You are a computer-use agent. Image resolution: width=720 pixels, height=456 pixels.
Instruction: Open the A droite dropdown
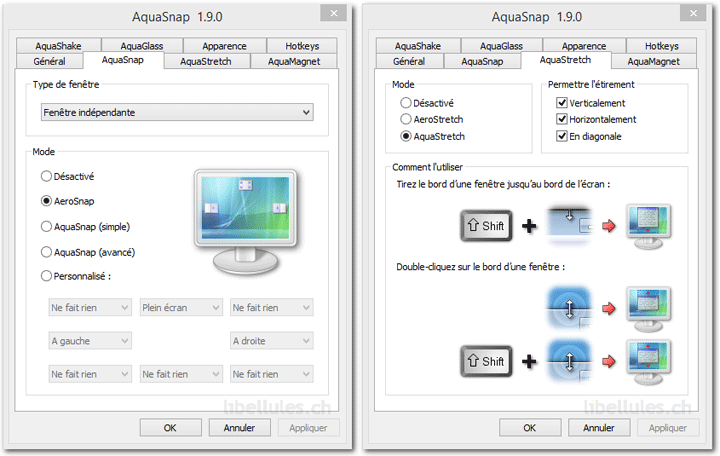coord(271,341)
